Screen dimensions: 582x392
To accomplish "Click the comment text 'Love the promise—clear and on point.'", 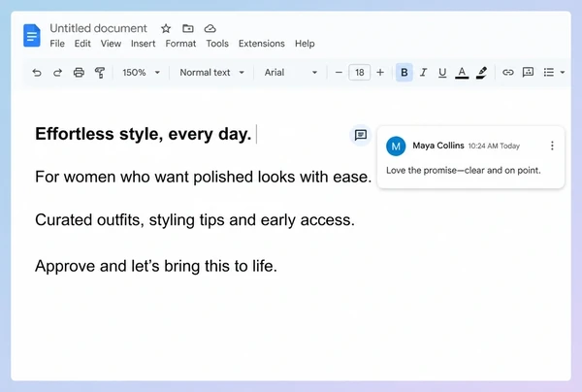I will (464, 171).
